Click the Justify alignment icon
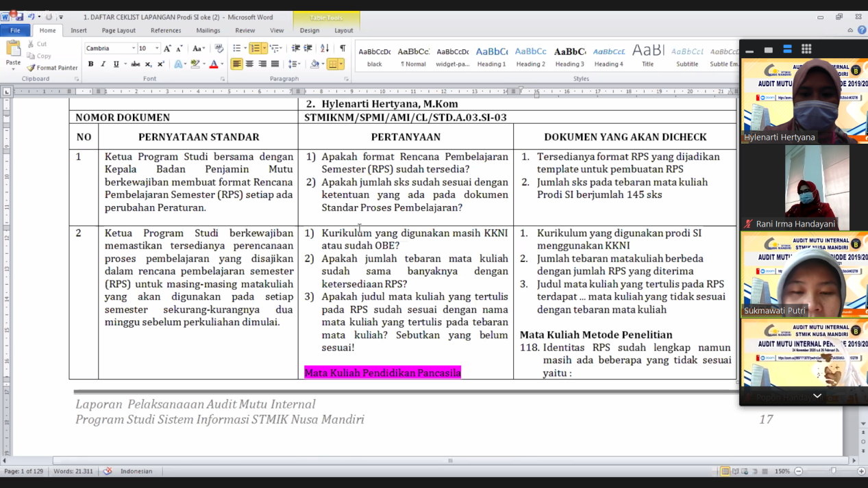This screenshot has height=488, width=868. pos(275,64)
